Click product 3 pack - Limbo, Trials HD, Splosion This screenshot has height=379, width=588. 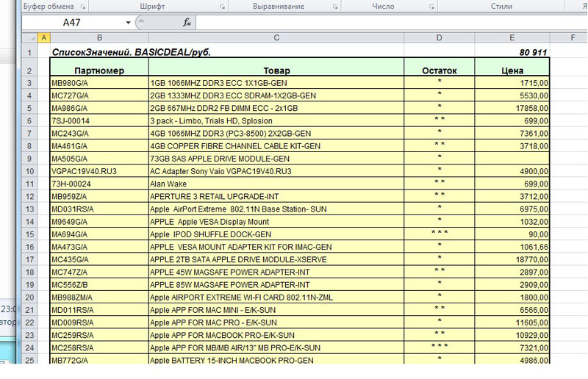276,120
